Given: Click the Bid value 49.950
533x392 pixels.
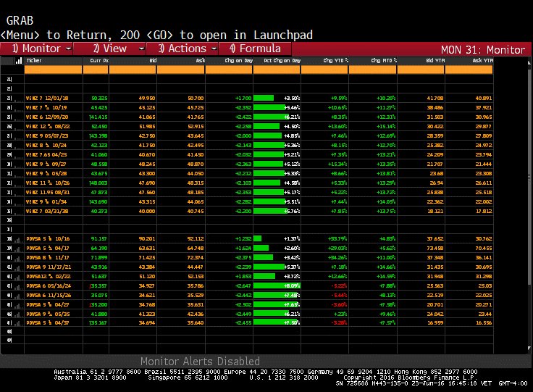Looking at the screenshot, I should pyautogui.click(x=147, y=99).
